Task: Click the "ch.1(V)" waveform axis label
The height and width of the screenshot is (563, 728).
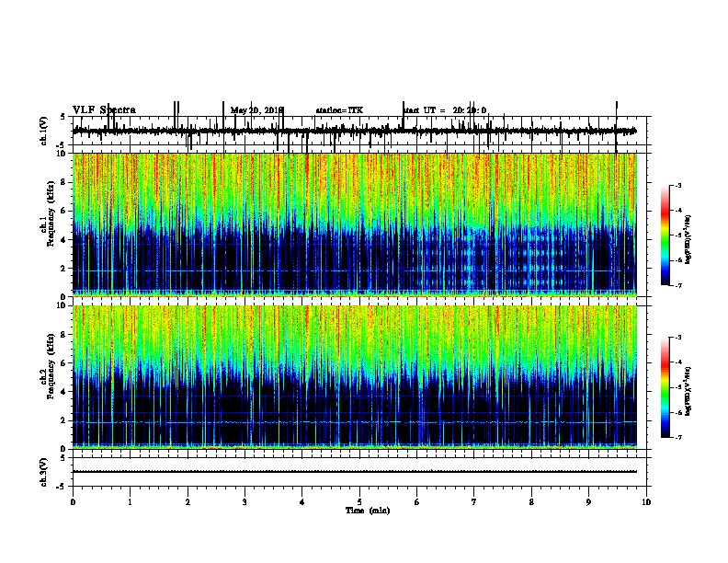Action: [x=44, y=131]
